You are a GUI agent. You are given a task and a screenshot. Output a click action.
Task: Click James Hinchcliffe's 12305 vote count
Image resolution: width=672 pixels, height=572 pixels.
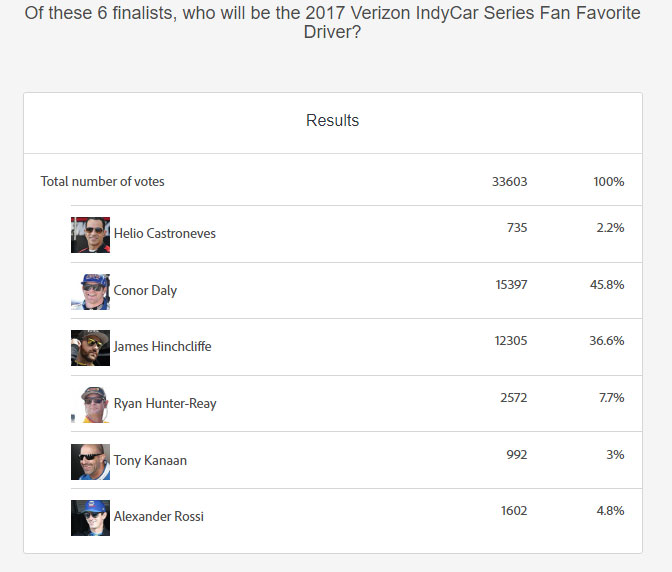[511, 341]
